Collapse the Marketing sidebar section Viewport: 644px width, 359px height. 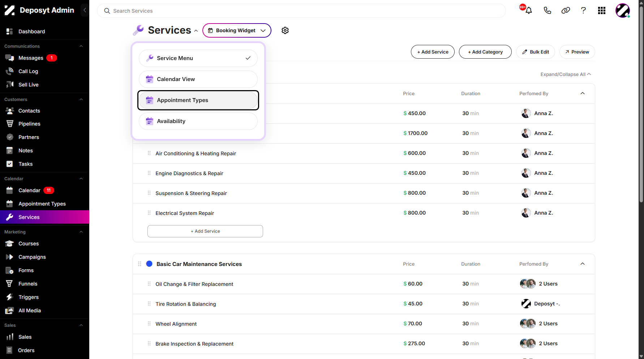[x=81, y=232]
